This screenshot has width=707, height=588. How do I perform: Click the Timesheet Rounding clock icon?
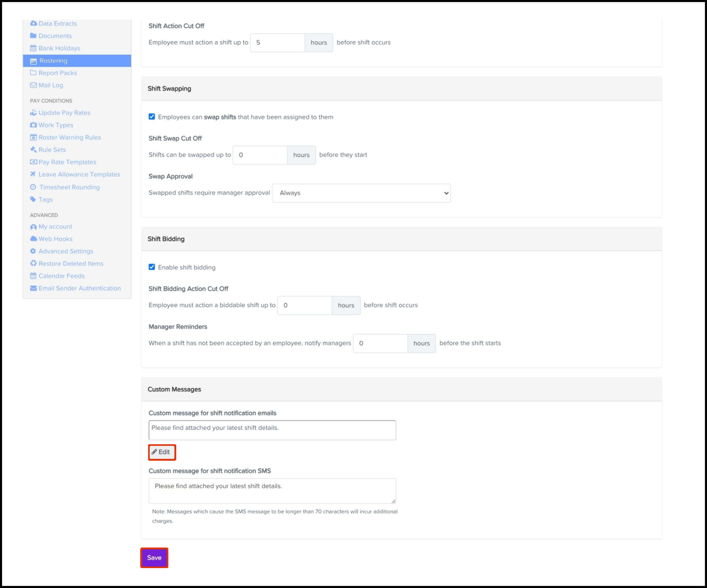click(33, 187)
